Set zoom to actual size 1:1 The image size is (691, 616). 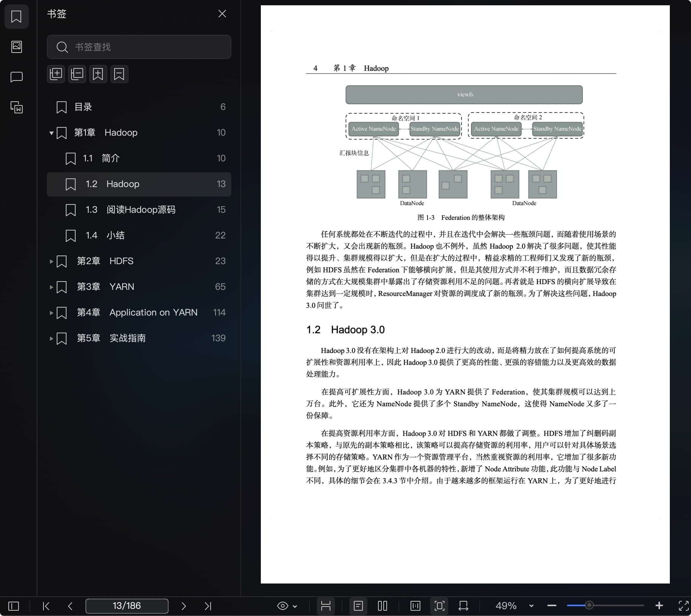point(415,606)
